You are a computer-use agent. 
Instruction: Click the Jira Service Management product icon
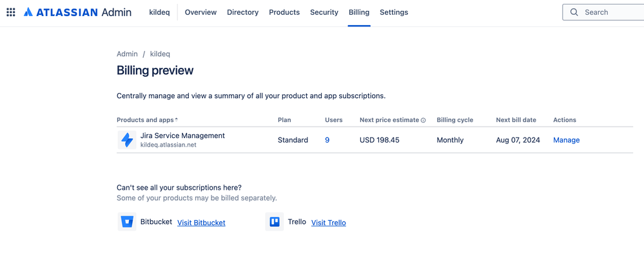click(127, 140)
